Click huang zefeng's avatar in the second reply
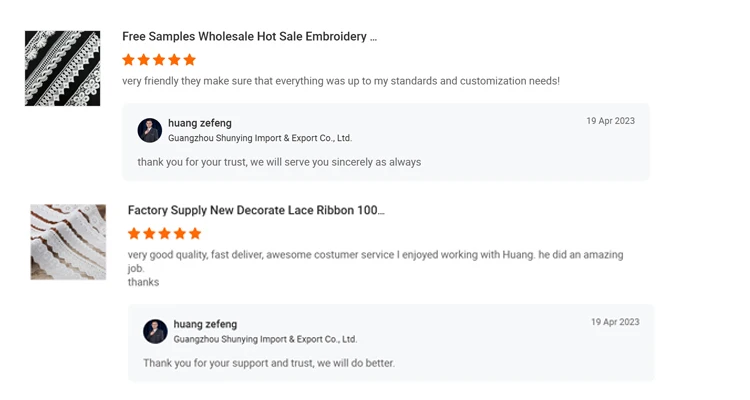Viewport: 750px width, 400px height. tap(155, 331)
